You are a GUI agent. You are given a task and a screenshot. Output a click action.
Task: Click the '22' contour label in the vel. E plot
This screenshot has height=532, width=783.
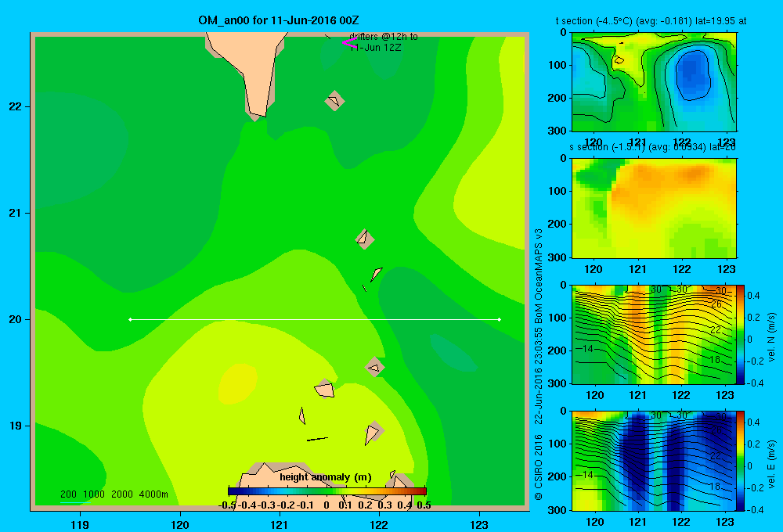(x=716, y=455)
